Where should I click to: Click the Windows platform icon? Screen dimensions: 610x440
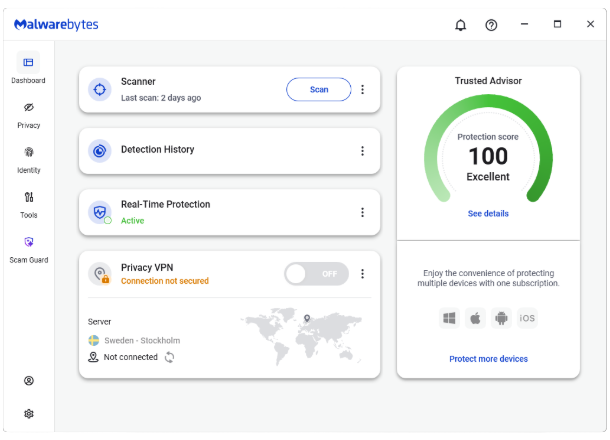tap(449, 318)
